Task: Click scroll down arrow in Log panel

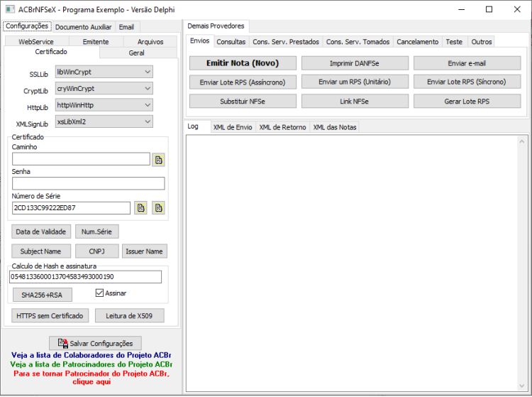Action: 522,386
